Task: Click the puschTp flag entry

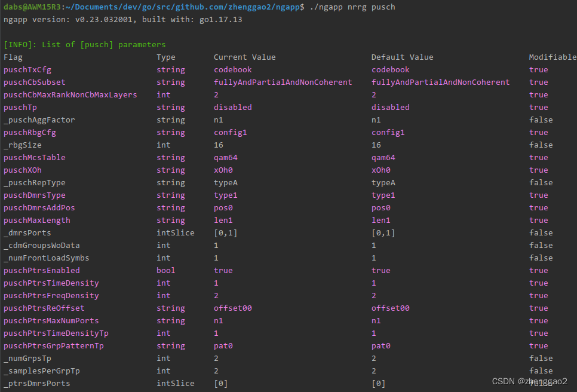Action: click(x=20, y=108)
